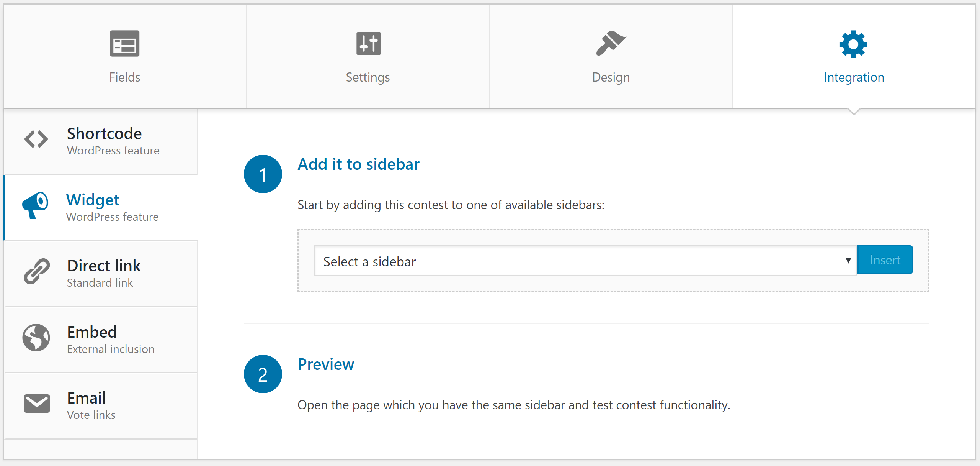Click the Direct link chain icon
Image resolution: width=980 pixels, height=466 pixels.
tap(37, 271)
